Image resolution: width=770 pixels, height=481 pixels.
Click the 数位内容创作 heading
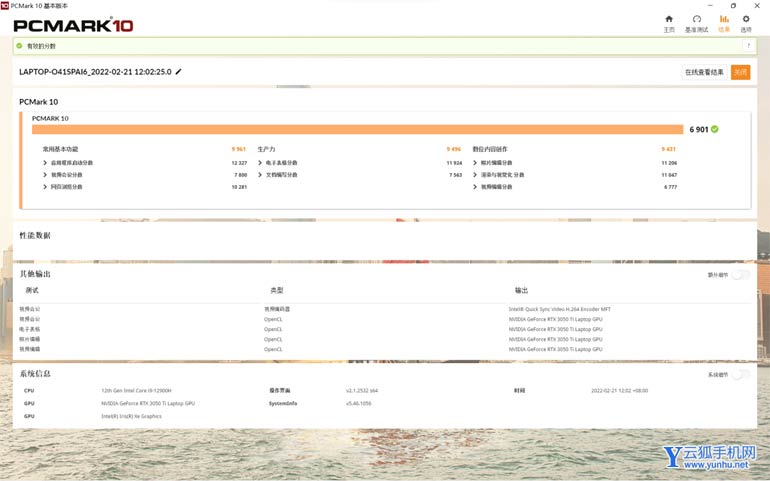pyautogui.click(x=490, y=149)
